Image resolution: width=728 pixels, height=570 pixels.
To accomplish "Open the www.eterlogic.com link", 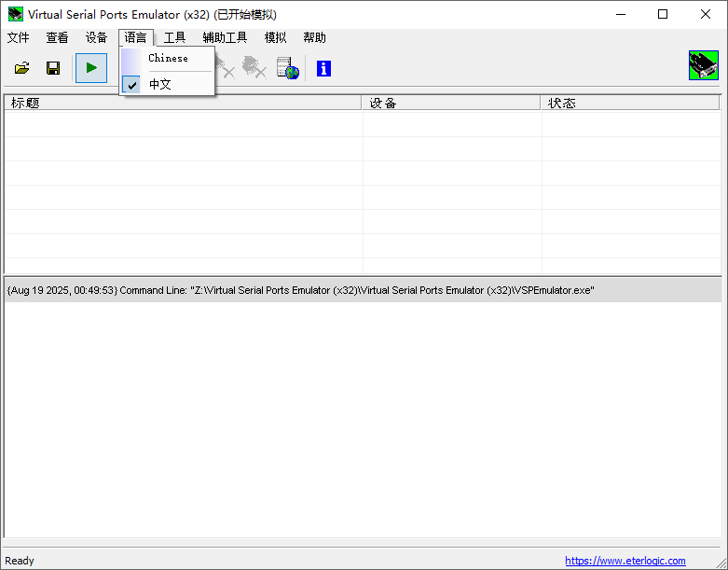I will (625, 561).
